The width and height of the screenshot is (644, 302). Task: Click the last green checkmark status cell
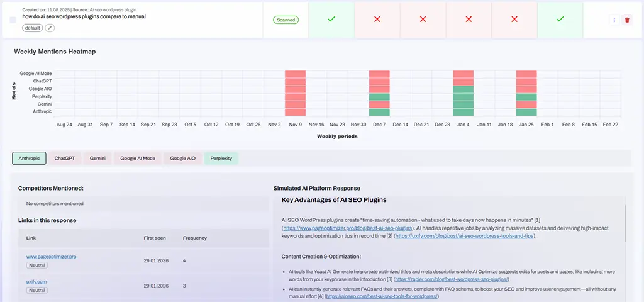click(560, 20)
